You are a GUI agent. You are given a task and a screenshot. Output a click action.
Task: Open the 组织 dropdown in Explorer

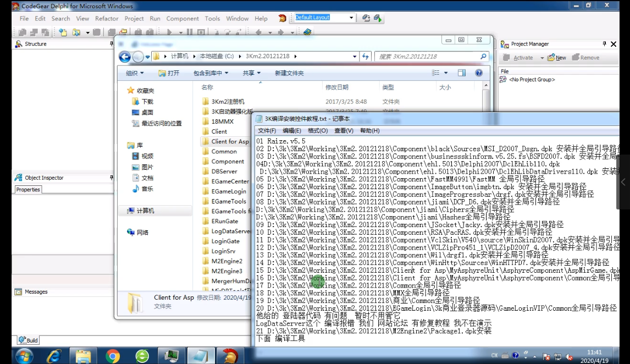coord(135,73)
